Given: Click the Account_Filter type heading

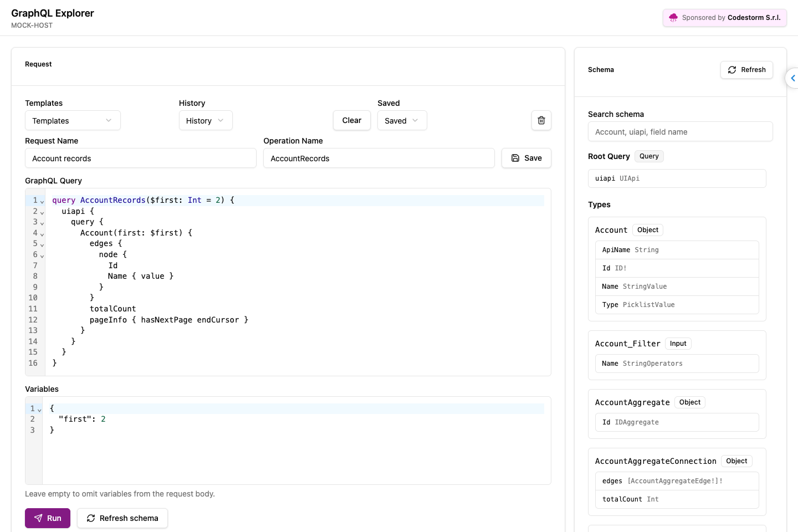Looking at the screenshot, I should pyautogui.click(x=628, y=344).
